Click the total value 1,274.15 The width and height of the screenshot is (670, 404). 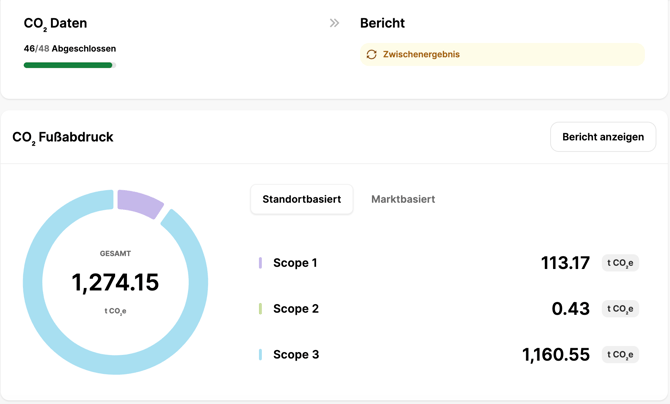point(115,283)
